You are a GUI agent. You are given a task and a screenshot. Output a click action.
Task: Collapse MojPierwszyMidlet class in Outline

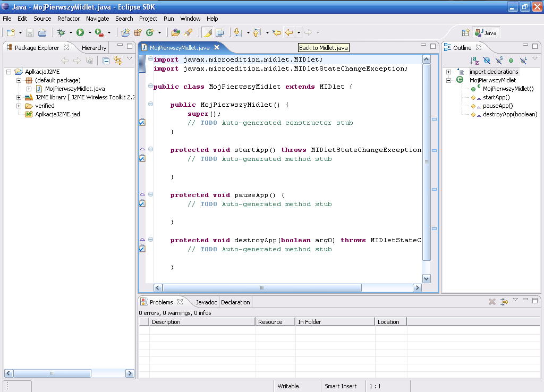click(448, 81)
